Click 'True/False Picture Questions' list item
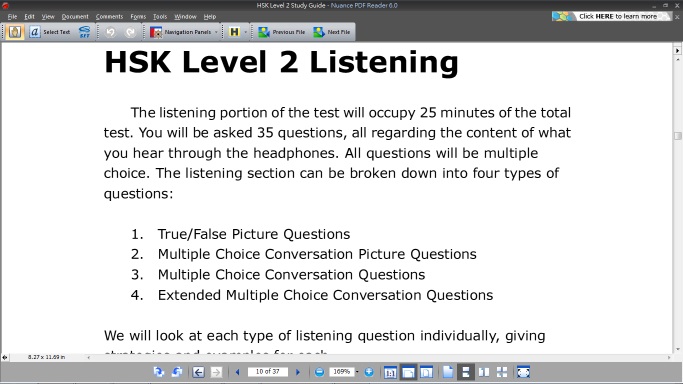 click(x=254, y=234)
